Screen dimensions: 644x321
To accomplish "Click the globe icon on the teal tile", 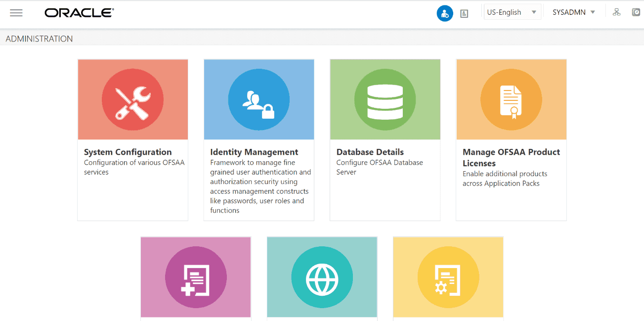I will coord(322,277).
